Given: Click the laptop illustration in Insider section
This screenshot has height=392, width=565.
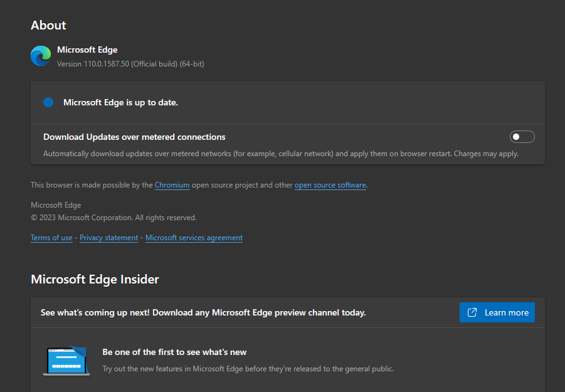Looking at the screenshot, I should pyautogui.click(x=64, y=361).
